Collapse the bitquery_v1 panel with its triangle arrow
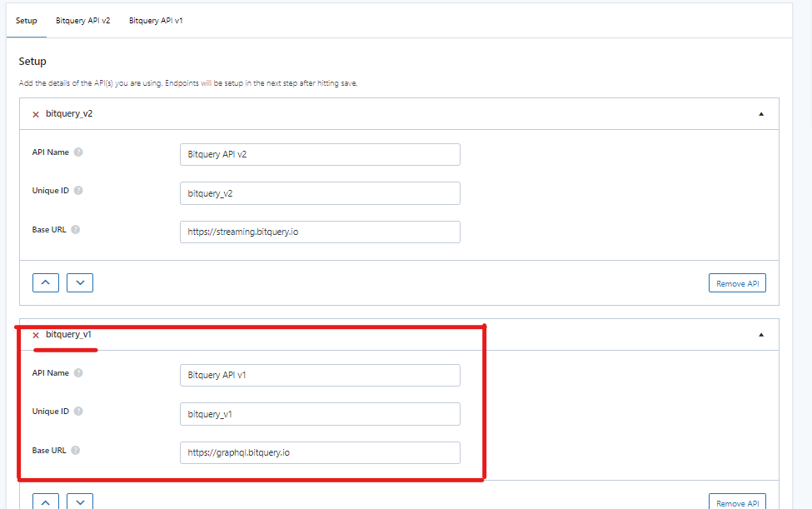Screen dimensions: 812x509 [761, 335]
